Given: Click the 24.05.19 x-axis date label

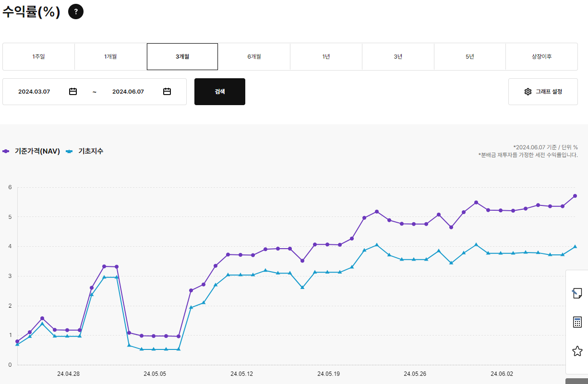Looking at the screenshot, I should coord(328,373).
